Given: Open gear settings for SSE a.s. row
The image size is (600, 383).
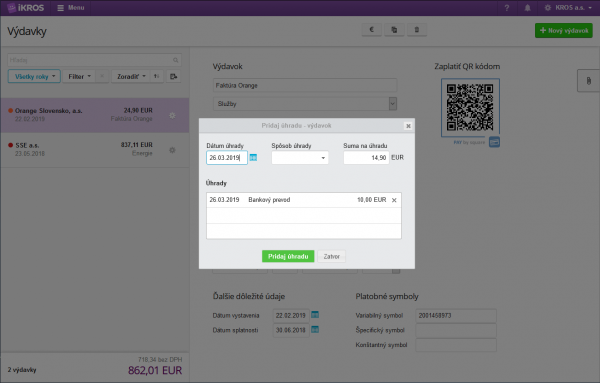Looking at the screenshot, I should click(173, 150).
